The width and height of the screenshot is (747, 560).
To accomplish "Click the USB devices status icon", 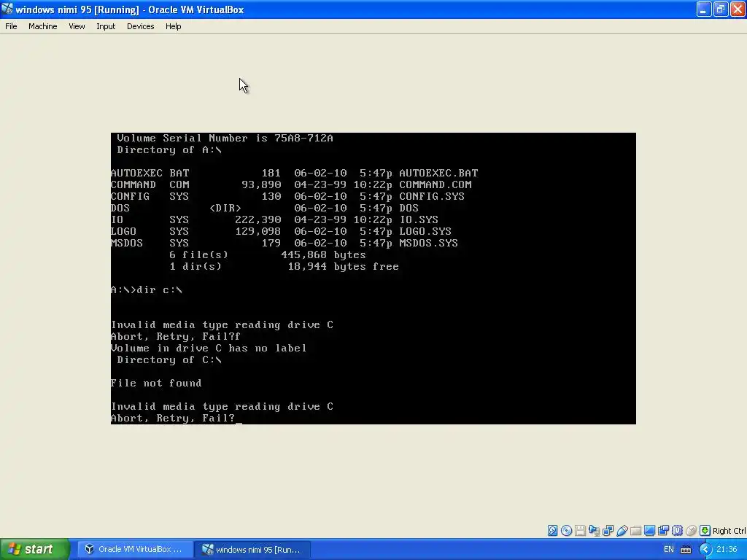I will pyautogui.click(x=622, y=531).
